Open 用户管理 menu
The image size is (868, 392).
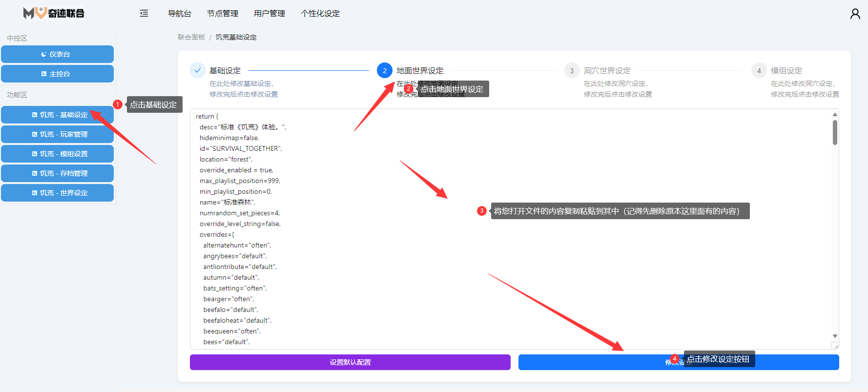pos(269,14)
